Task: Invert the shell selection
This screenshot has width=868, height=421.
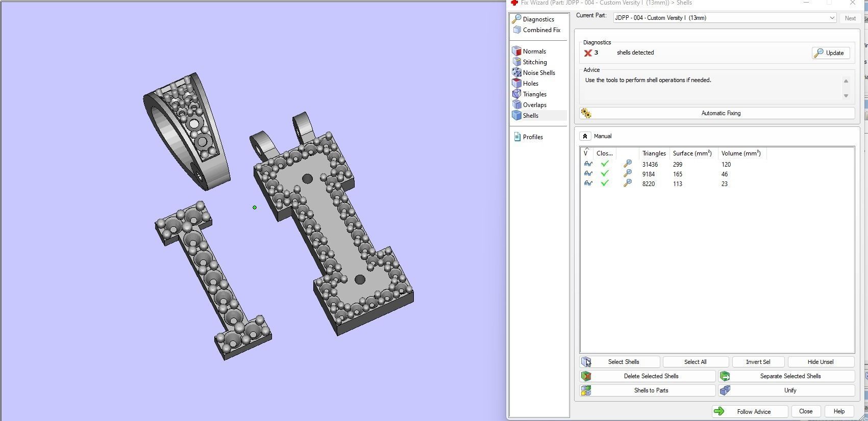Action: [x=758, y=362]
